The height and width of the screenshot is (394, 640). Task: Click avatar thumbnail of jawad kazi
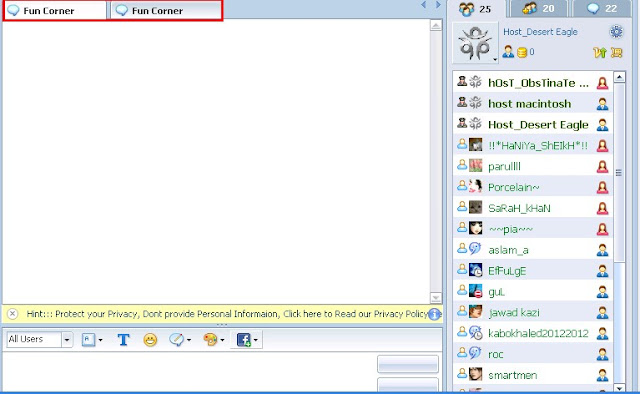(476, 312)
